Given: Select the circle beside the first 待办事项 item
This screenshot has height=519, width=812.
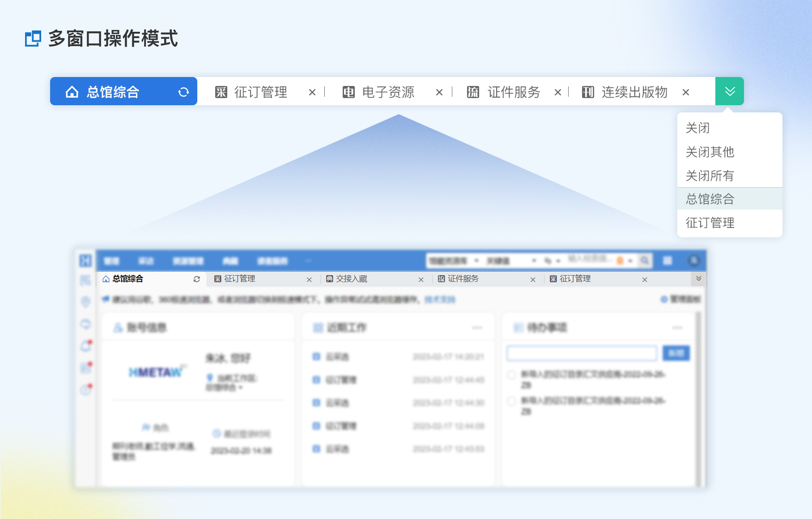Looking at the screenshot, I should coord(512,375).
